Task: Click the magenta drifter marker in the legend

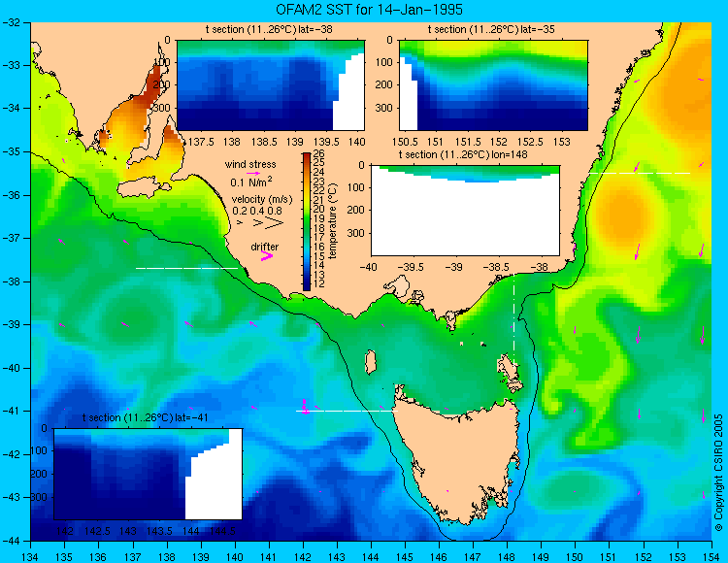Action: [x=267, y=255]
